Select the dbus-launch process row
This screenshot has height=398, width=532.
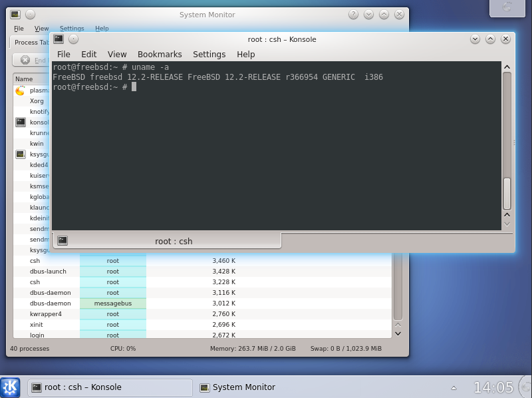[x=202, y=272]
